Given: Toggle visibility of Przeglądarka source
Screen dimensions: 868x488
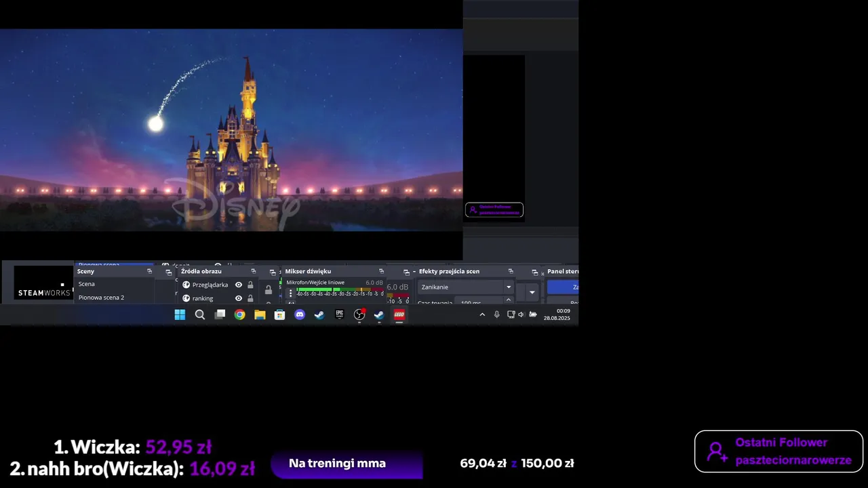Looking at the screenshot, I should point(239,285).
